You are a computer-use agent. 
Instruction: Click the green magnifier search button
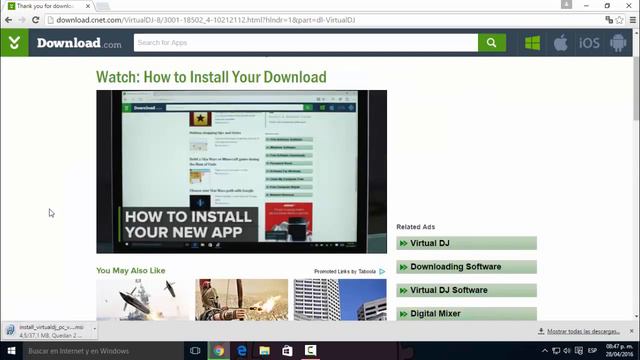(492, 42)
